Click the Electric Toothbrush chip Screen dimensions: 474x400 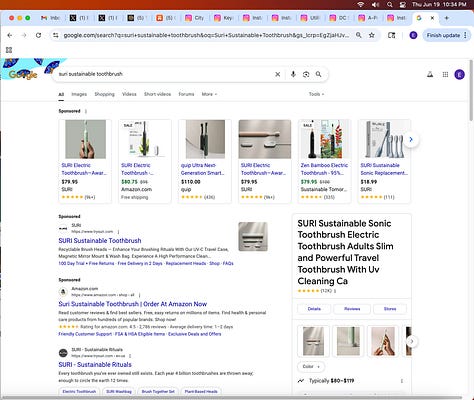[79, 392]
